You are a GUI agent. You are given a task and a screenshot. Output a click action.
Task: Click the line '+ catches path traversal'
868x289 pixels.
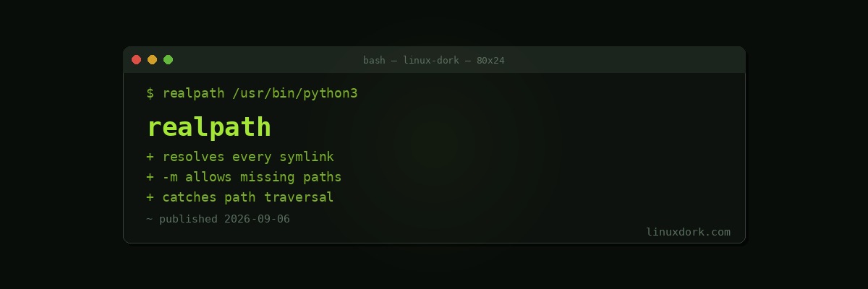tap(240, 197)
